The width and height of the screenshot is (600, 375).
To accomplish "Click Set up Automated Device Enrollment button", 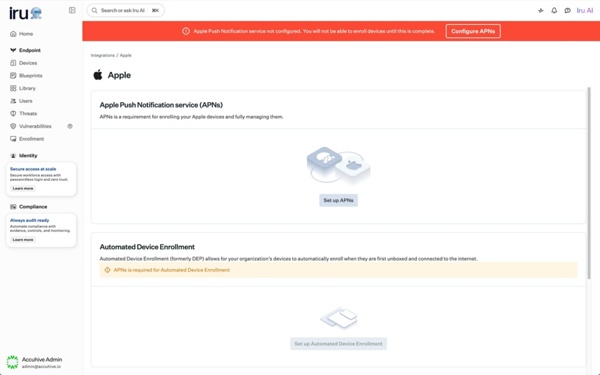I will point(338,344).
